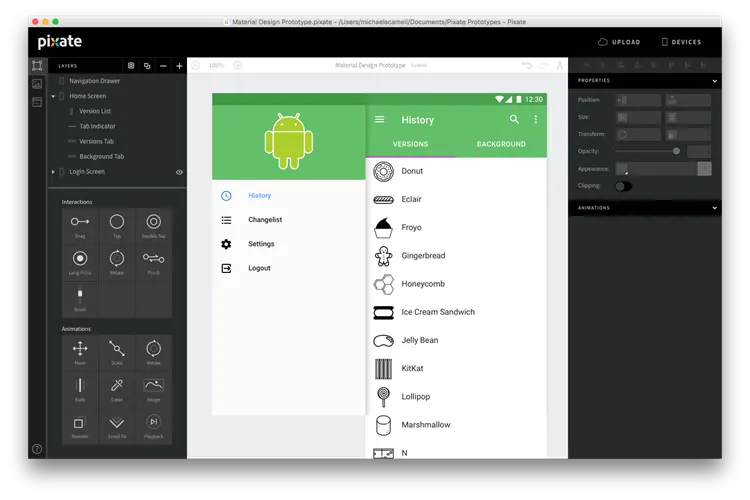Choose the Reorder animation icon
Image resolution: width=750 pixels, height=500 pixels.
[79, 422]
